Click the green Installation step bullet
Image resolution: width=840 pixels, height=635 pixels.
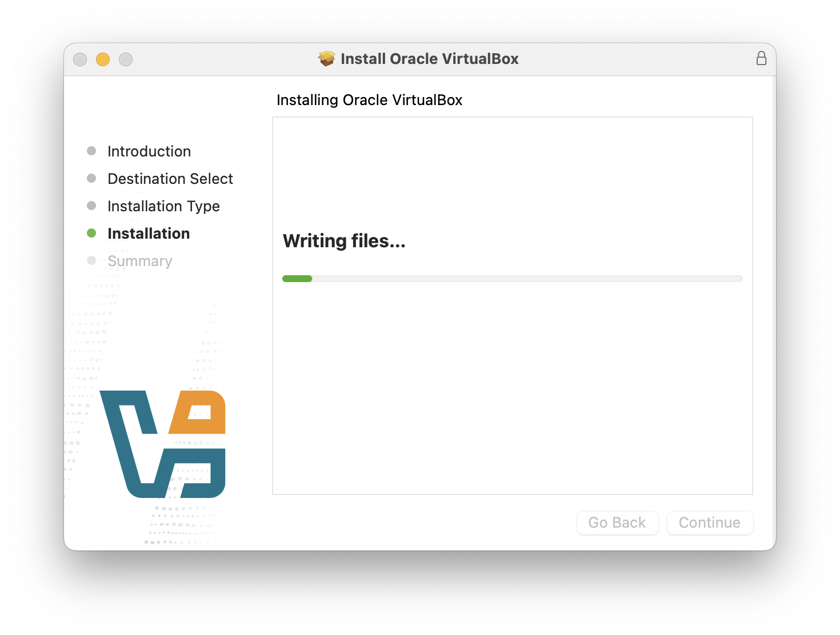(x=91, y=233)
